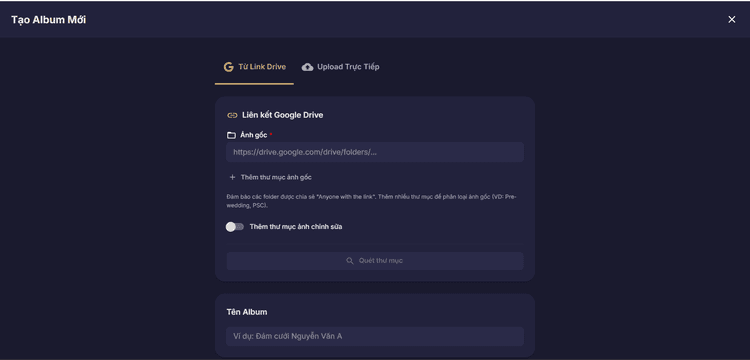Screen dimensions: 750x360
Task: Click the Liên kết Google Drive heading
Action: (282, 115)
